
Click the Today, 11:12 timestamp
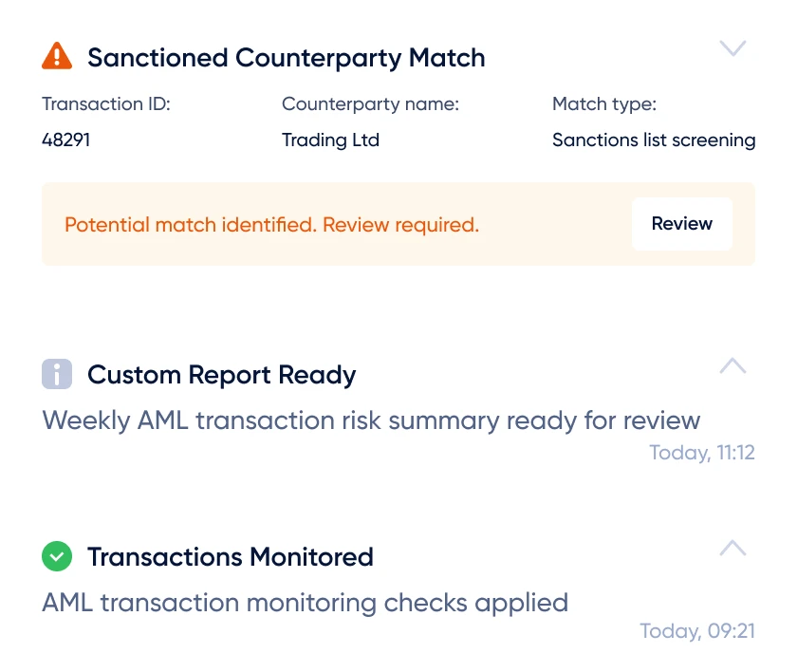point(702,453)
